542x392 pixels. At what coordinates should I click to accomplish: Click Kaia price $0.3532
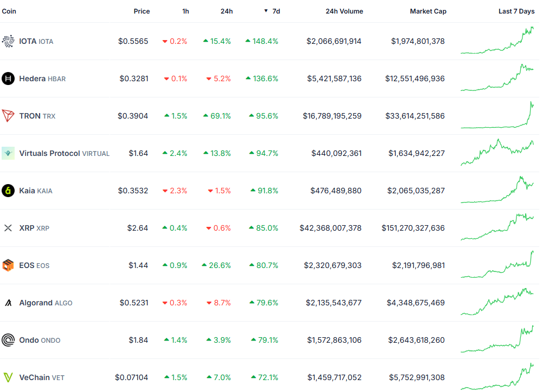coord(133,191)
